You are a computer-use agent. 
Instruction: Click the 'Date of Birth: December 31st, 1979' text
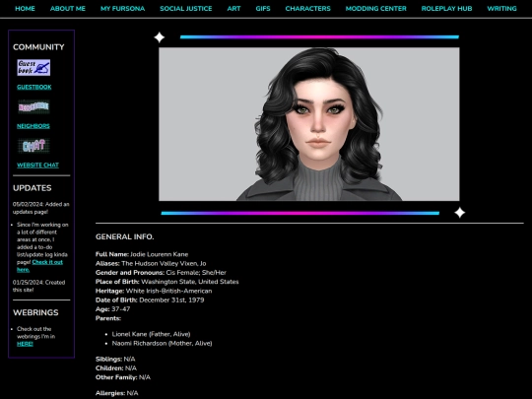(150, 299)
